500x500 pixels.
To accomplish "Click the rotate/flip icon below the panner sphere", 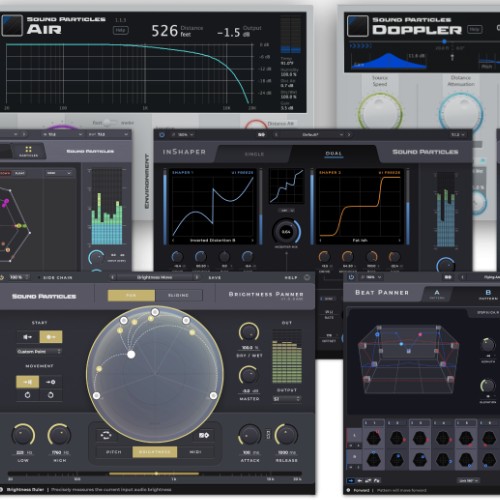I will pyautogui.click(x=106, y=435).
